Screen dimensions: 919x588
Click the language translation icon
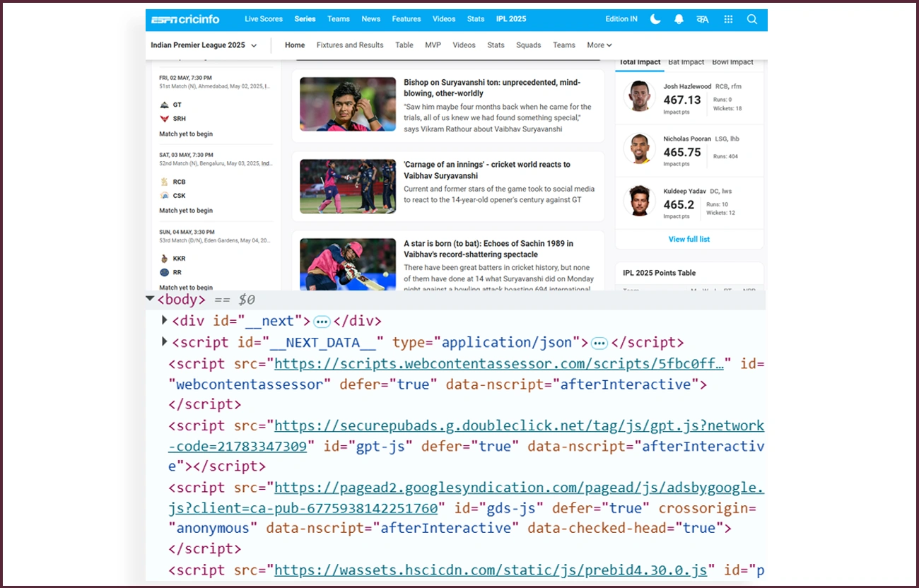point(703,19)
